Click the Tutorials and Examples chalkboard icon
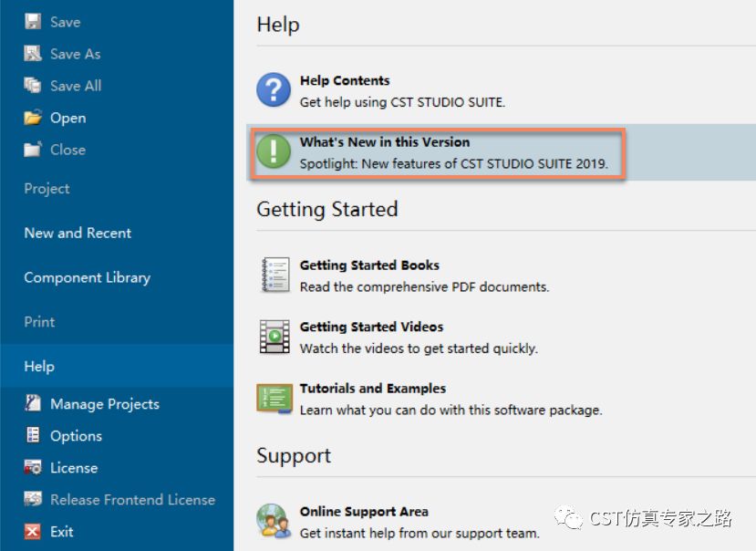 tap(274, 399)
